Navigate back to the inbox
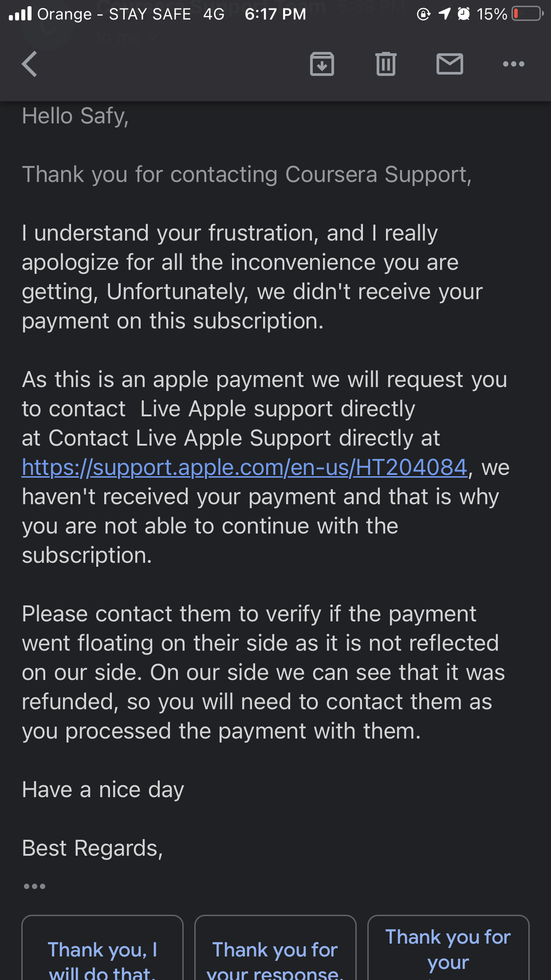This screenshot has width=551, height=980. point(29,64)
